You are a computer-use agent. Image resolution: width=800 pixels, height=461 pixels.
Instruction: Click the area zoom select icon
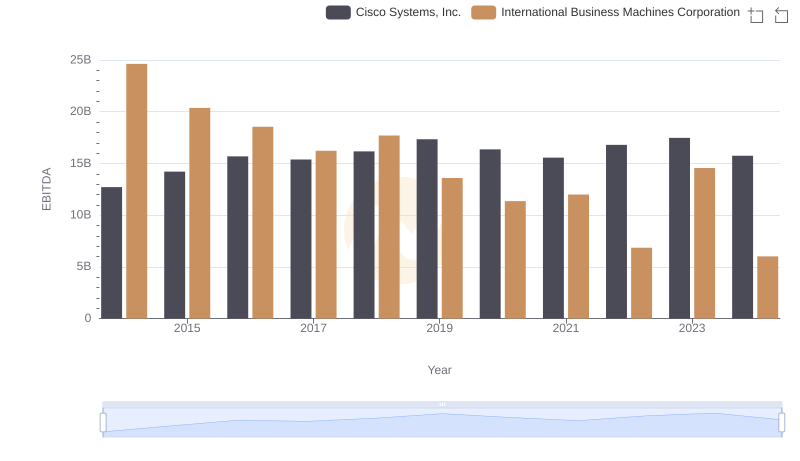pos(756,15)
